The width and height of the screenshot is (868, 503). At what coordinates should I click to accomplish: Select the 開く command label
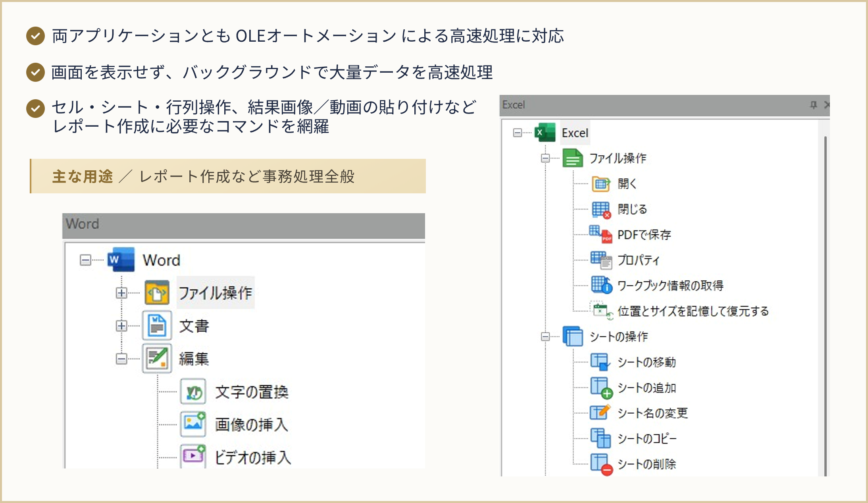(627, 184)
